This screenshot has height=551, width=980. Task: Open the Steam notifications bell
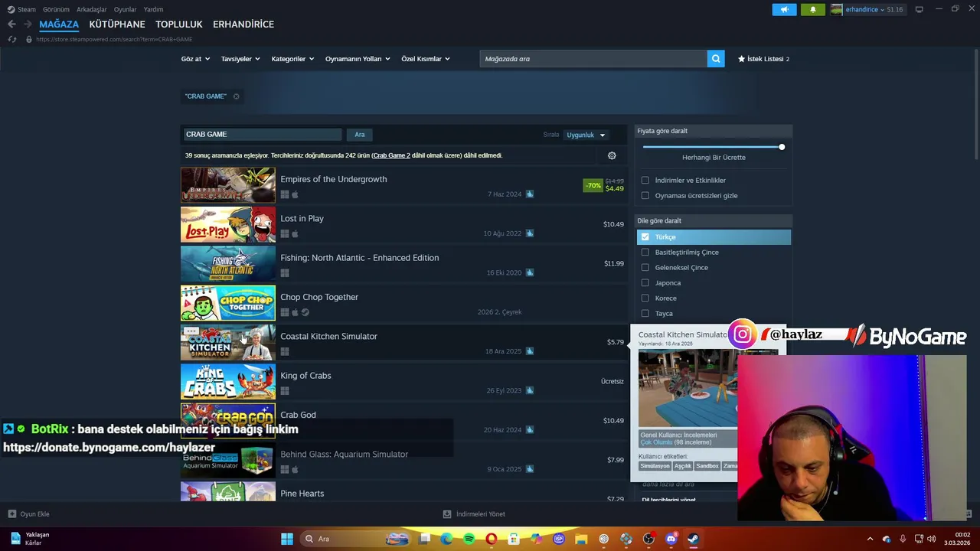[812, 9]
